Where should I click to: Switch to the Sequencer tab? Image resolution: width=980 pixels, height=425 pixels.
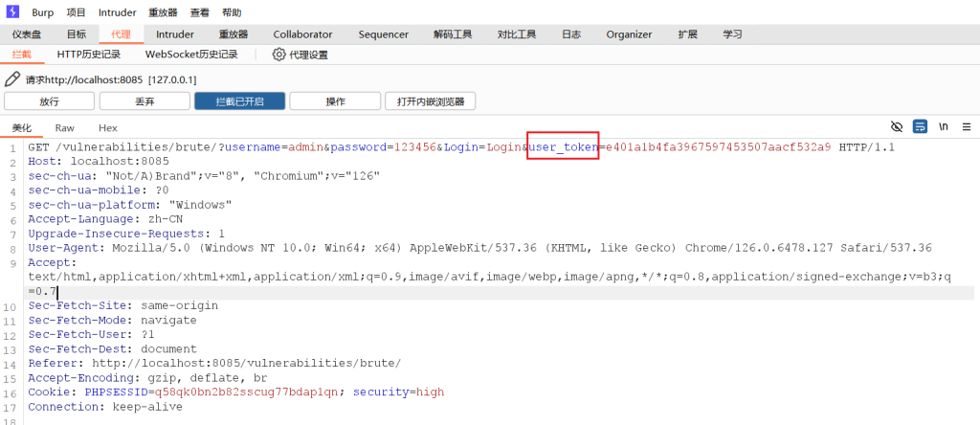[383, 34]
